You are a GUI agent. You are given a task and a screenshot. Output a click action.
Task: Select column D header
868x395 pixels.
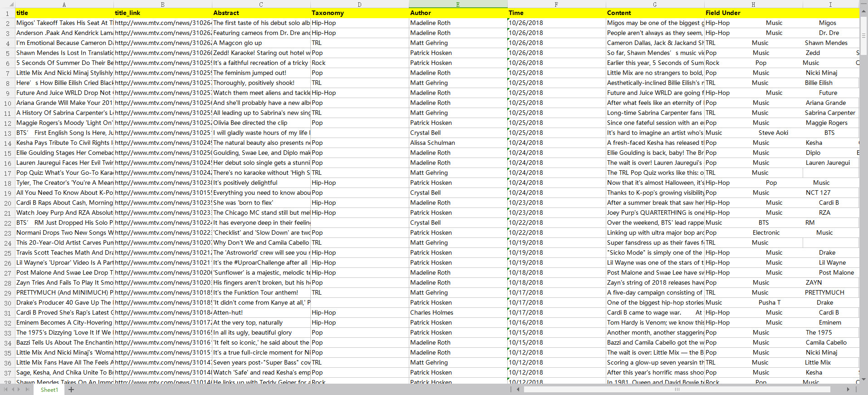coord(359,4)
